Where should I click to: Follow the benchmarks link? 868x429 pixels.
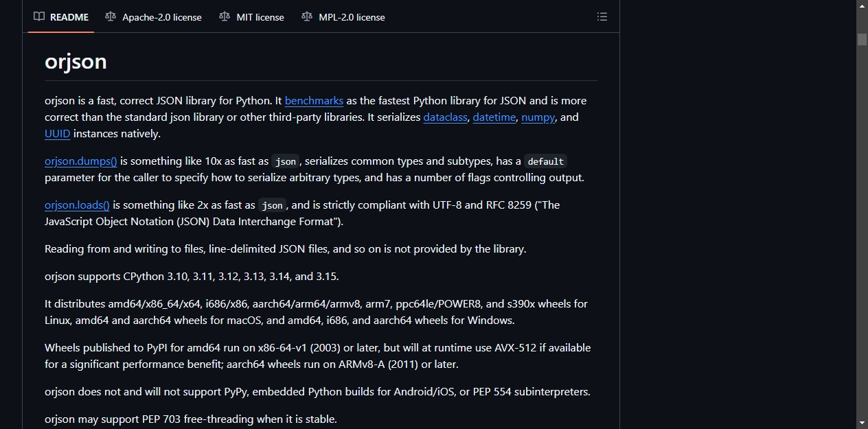point(314,101)
